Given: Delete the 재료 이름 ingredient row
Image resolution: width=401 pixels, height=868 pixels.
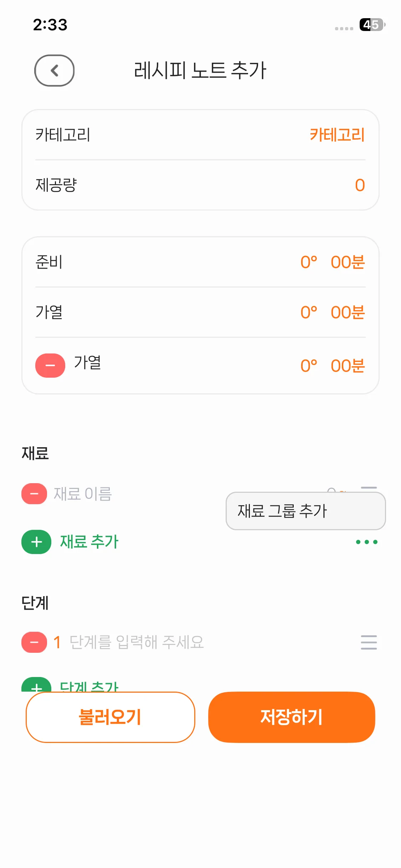Looking at the screenshot, I should [34, 494].
